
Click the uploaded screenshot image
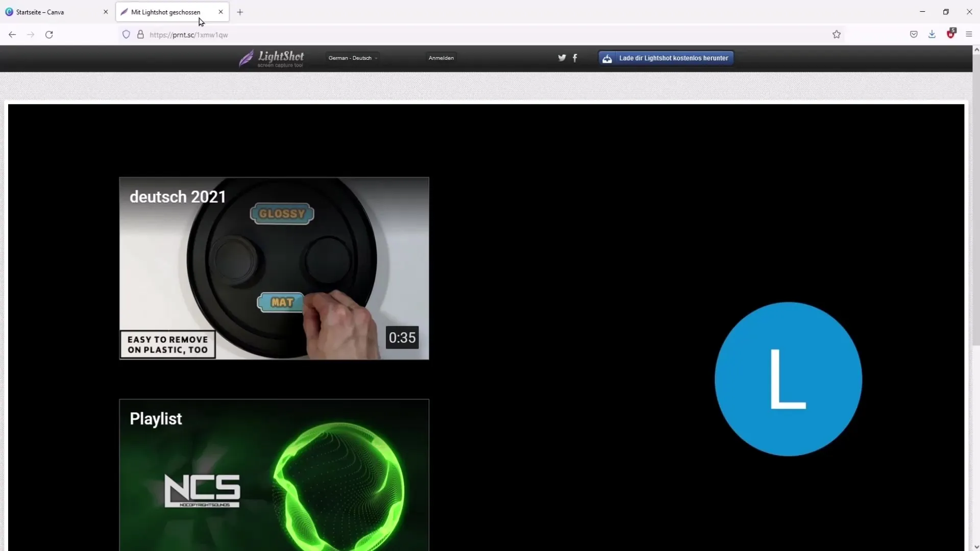point(486,328)
